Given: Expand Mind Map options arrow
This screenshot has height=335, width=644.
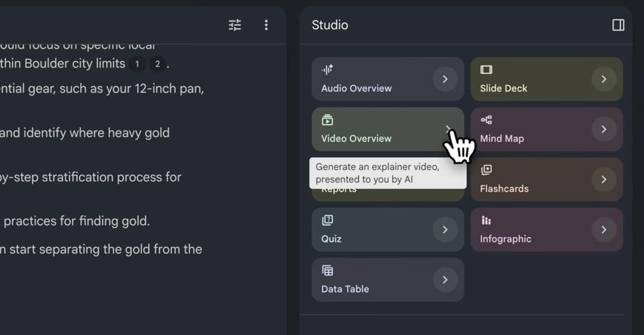Looking at the screenshot, I should [604, 129].
